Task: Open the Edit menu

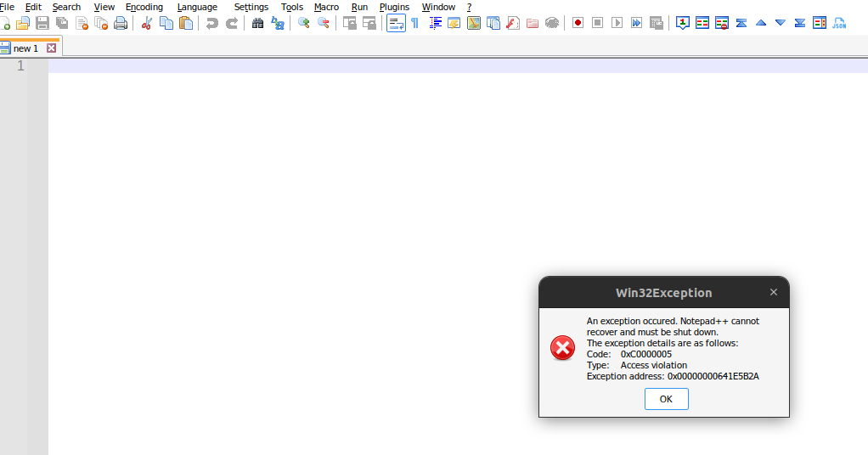Action: [33, 7]
